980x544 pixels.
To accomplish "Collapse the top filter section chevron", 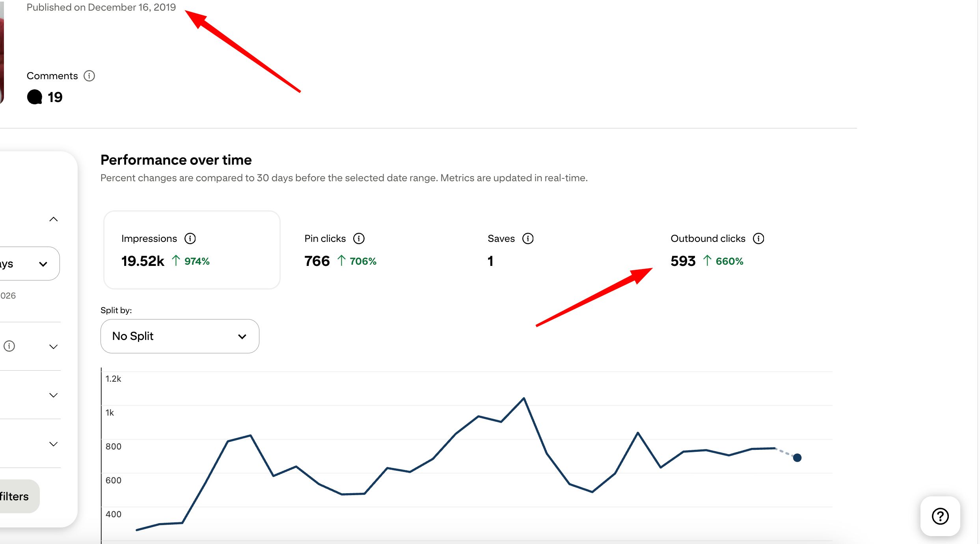I will pos(54,219).
